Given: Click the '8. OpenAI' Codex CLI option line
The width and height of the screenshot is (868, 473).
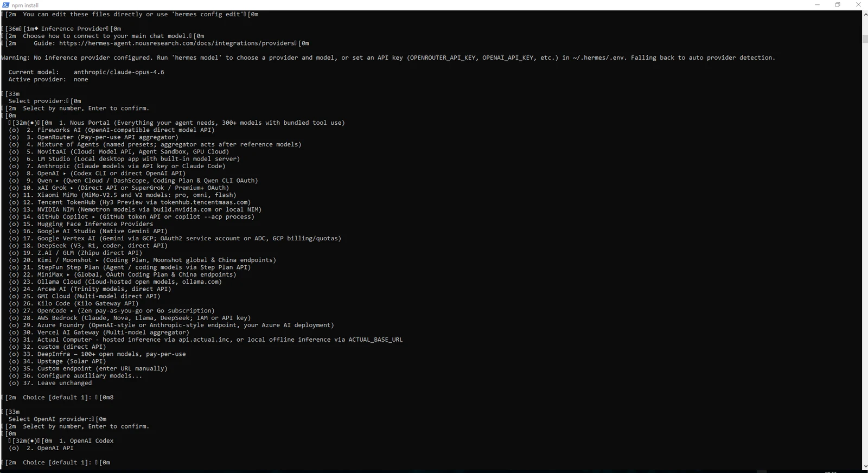Looking at the screenshot, I should coord(97,173).
